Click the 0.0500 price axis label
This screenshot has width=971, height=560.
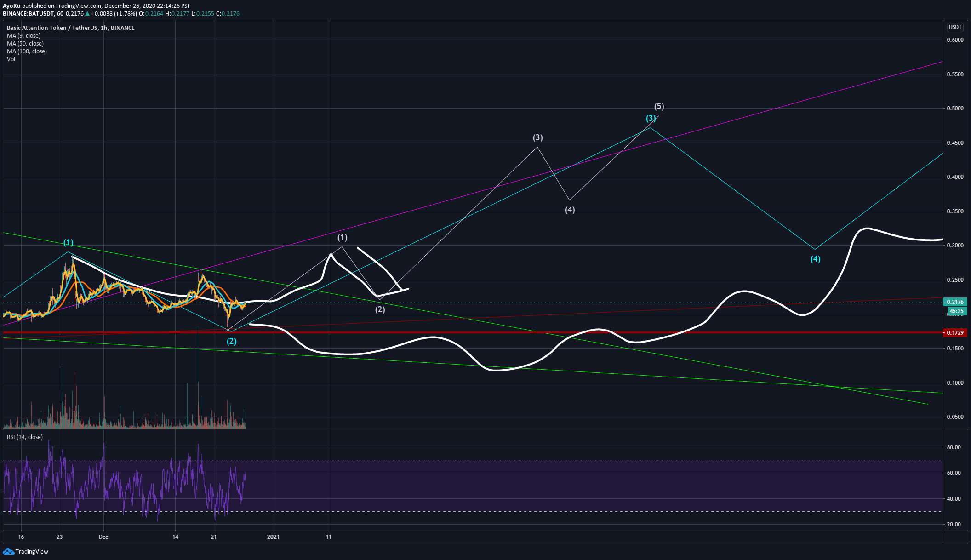pos(955,417)
